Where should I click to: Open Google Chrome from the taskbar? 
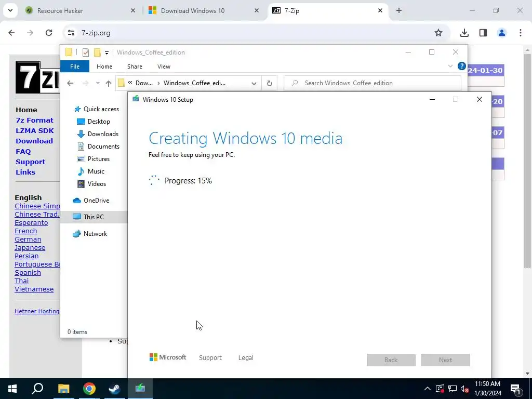89,389
